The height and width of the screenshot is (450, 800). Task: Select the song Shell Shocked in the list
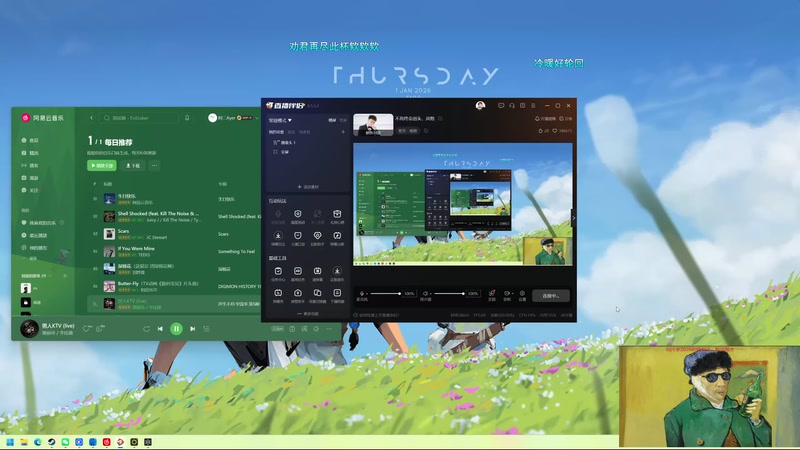pyautogui.click(x=158, y=214)
